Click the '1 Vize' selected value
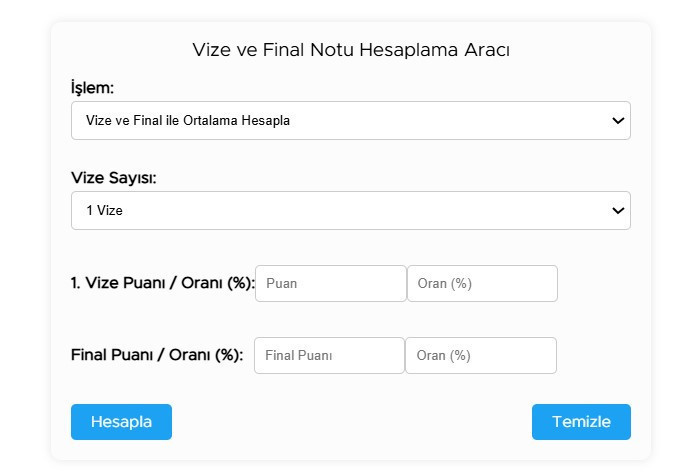The height and width of the screenshot is (475, 689). click(x=104, y=211)
